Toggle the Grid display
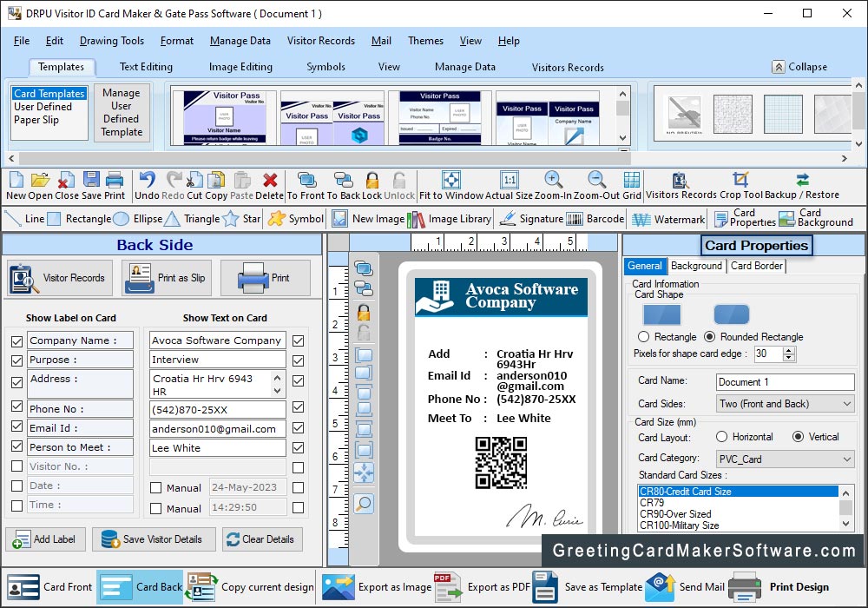This screenshot has width=868, height=608. (632, 180)
